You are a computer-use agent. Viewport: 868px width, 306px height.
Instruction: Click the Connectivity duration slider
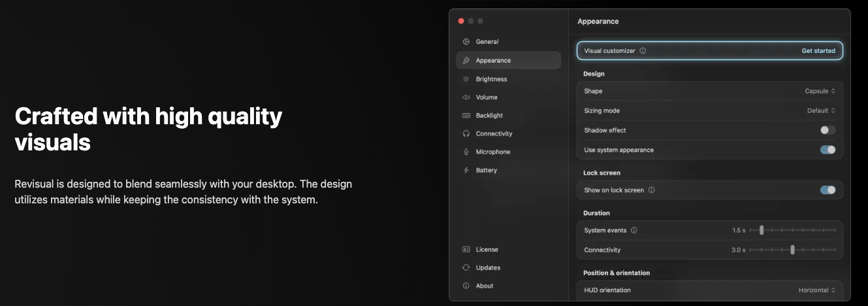coord(793,250)
